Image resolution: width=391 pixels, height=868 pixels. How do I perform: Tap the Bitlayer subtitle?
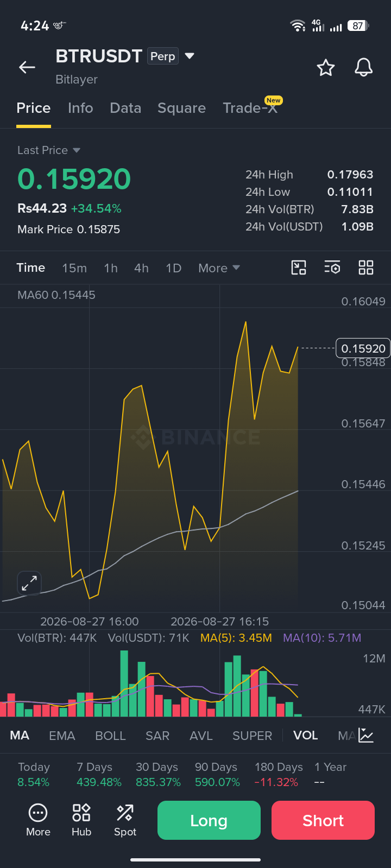(77, 79)
